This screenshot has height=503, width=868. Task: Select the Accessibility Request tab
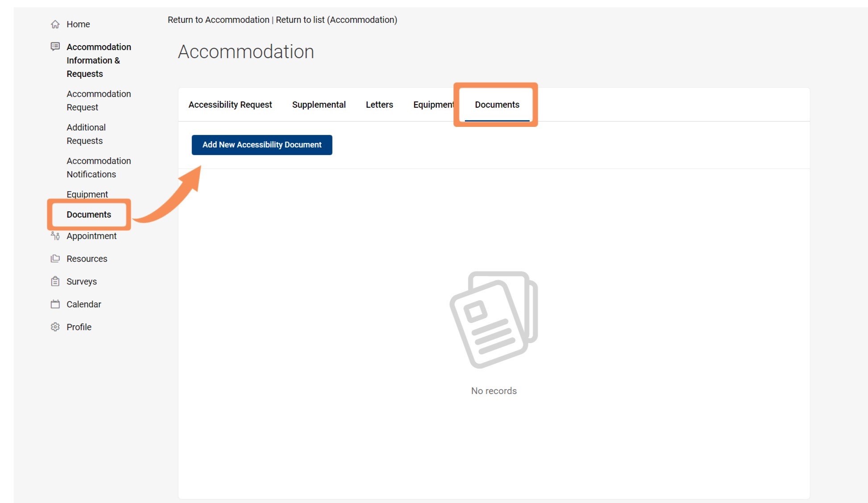coord(230,105)
